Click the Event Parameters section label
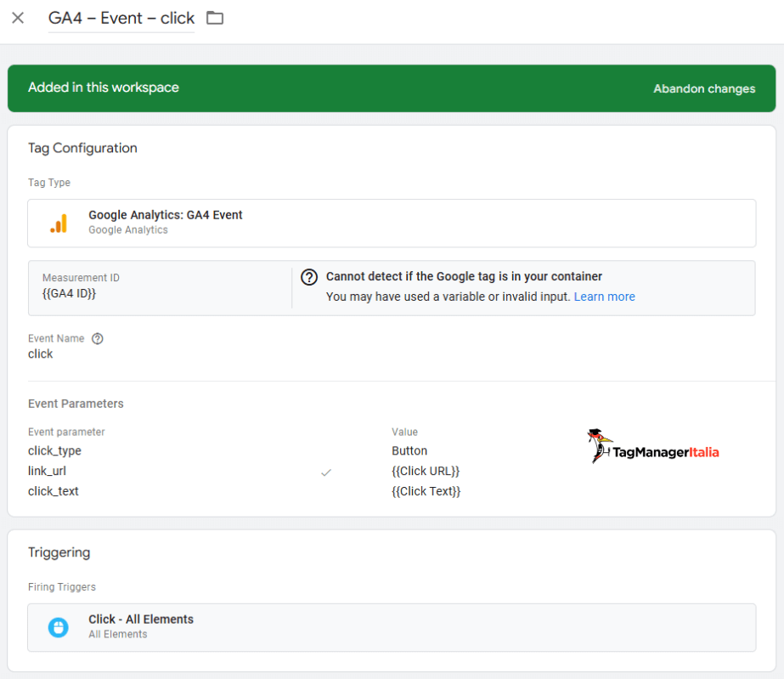The width and height of the screenshot is (784, 679). pos(76,404)
